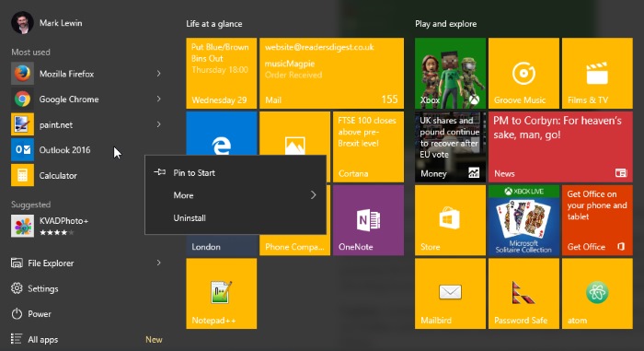This screenshot has height=351, width=644.
Task: Open the Cortana tile
Action: point(368,146)
